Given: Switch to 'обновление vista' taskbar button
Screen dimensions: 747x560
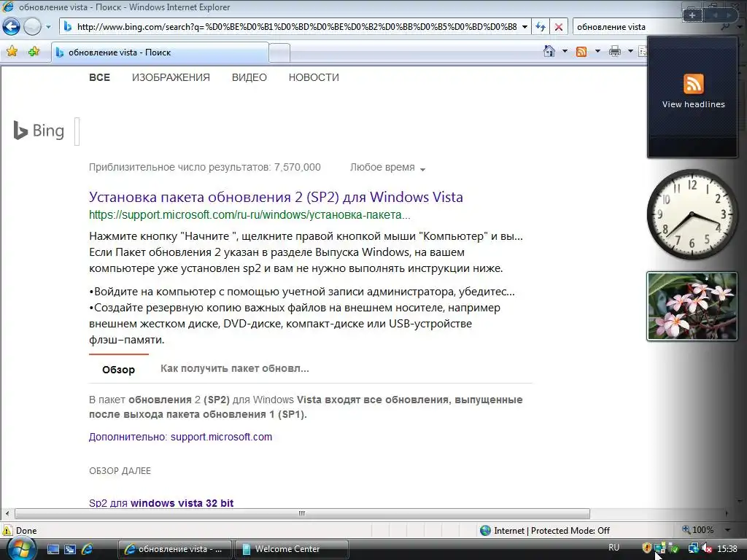Looking at the screenshot, I should pos(174,549).
